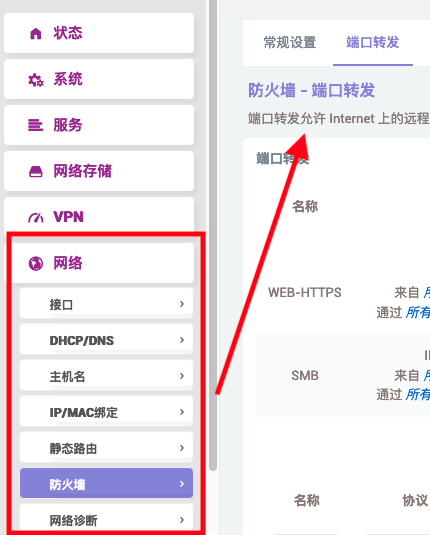Open the 网络诊断 submenu item
430x535 pixels.
pyautogui.click(x=106, y=520)
